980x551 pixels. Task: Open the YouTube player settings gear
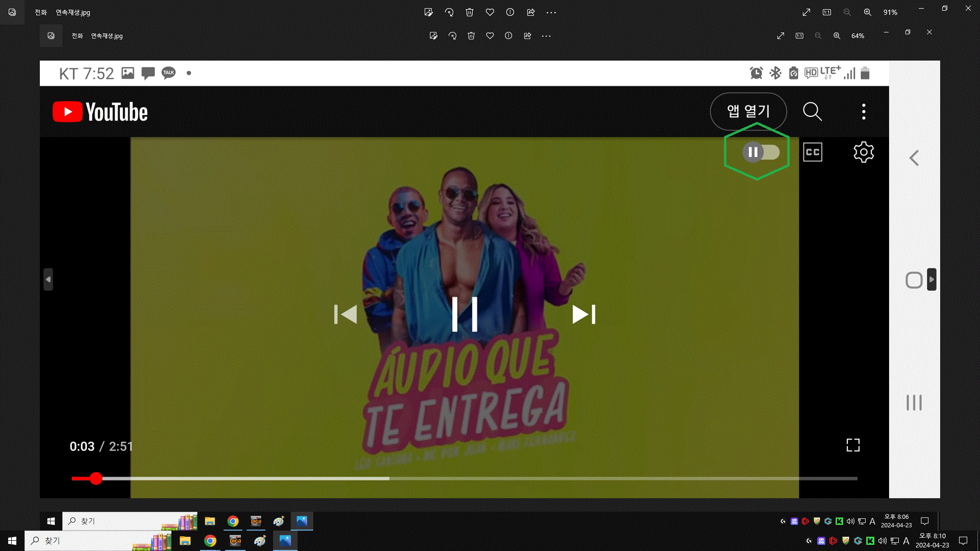[x=864, y=152]
